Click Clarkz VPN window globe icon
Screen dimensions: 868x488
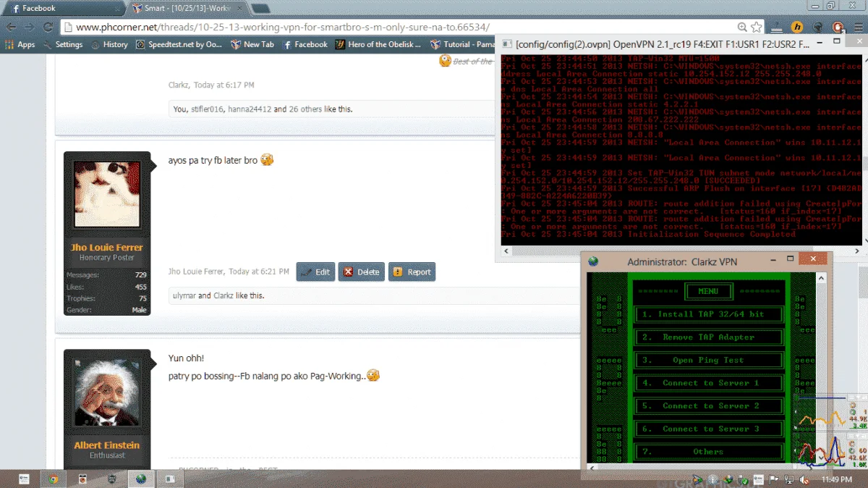[593, 261]
